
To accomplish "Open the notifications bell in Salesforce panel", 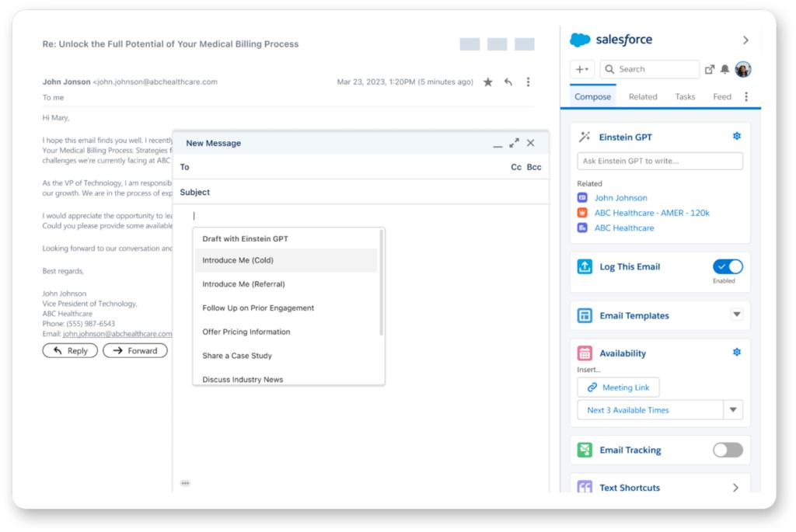I will (723, 69).
